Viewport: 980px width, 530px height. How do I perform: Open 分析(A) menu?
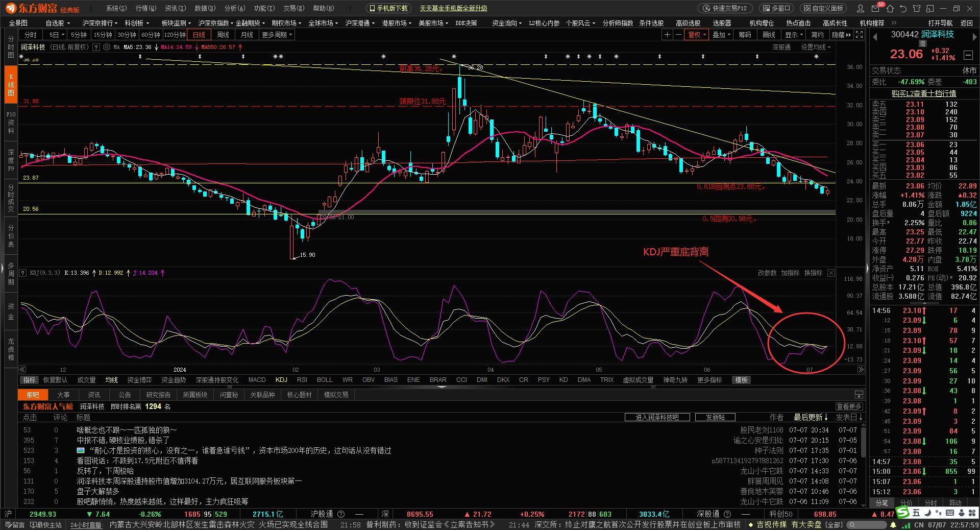(x=235, y=8)
